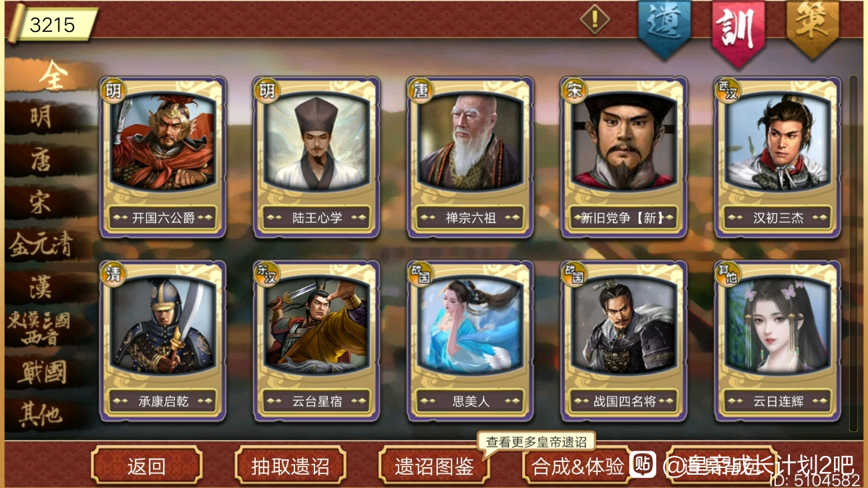Select the 陆王心学 scholar card

(316, 157)
